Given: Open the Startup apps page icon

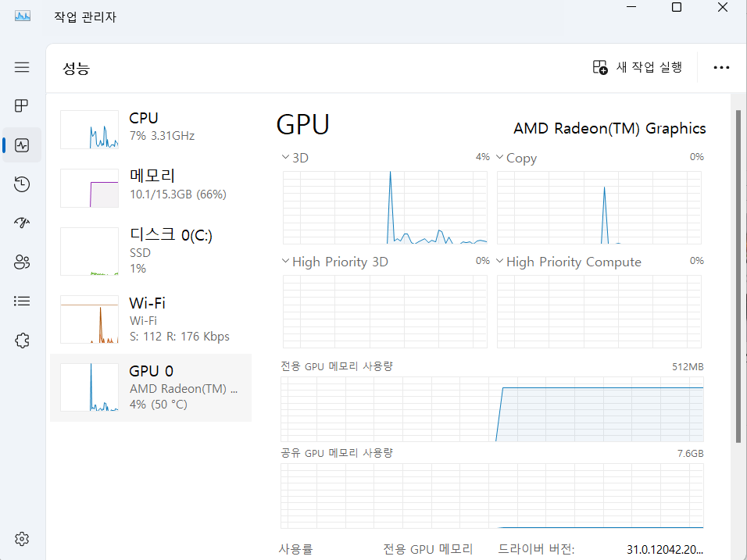Looking at the screenshot, I should tap(22, 223).
